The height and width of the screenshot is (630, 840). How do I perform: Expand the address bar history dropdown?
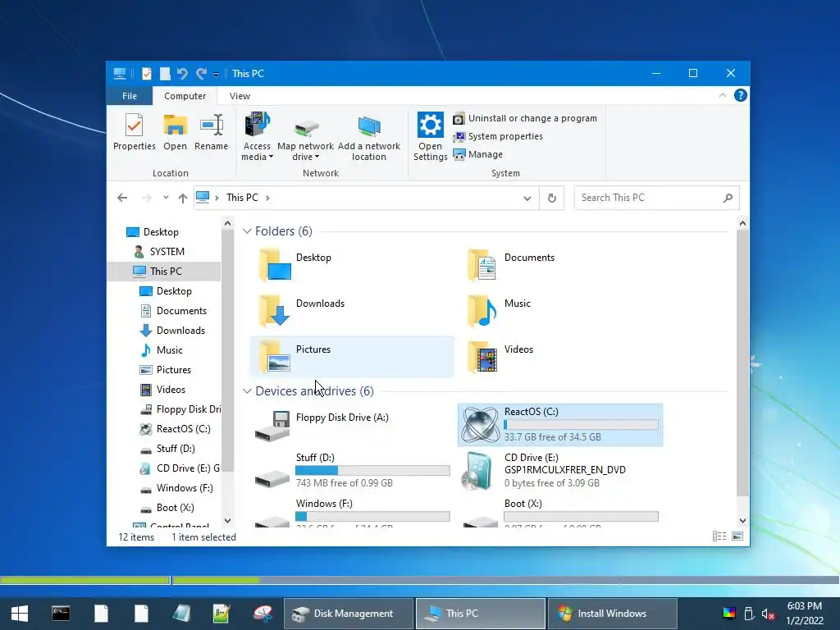coord(527,199)
